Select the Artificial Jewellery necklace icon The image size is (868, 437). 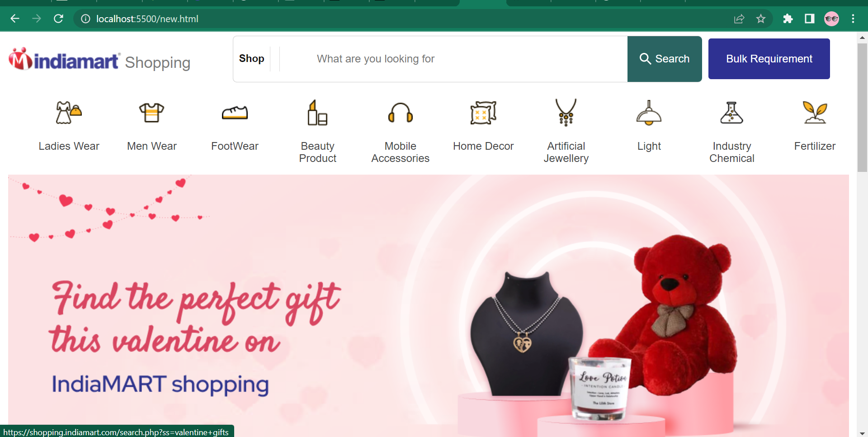(x=566, y=113)
